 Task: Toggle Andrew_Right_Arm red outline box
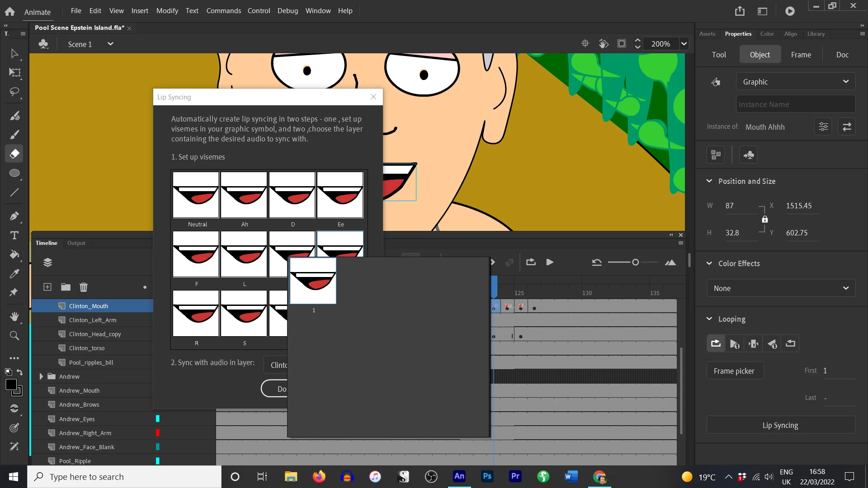(158, 433)
